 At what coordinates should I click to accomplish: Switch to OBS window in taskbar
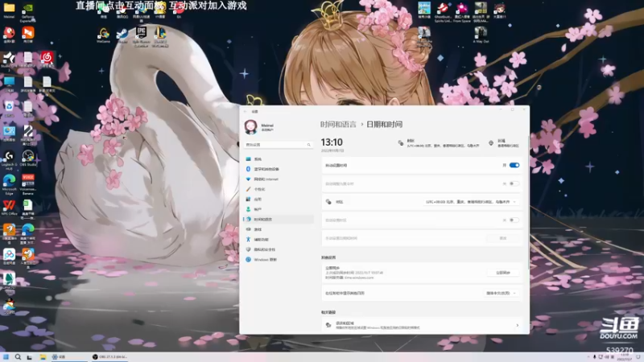pos(110,356)
